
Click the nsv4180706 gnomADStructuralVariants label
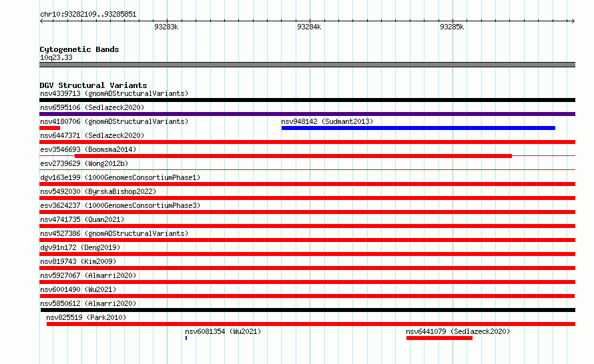click(x=114, y=121)
